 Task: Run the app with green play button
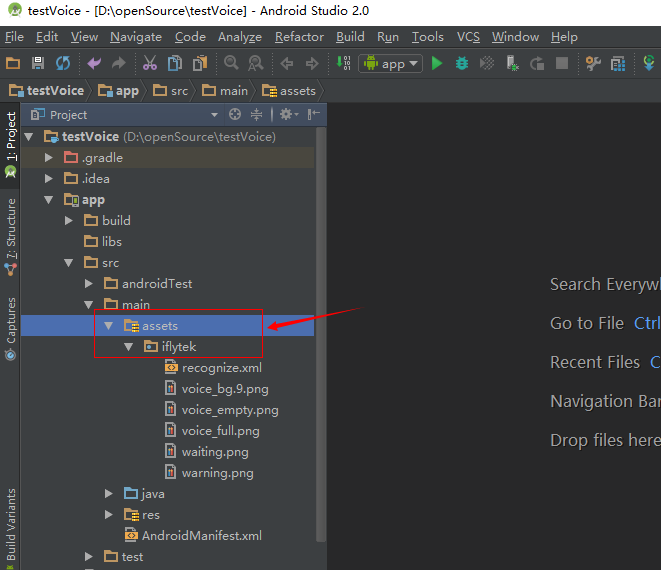coord(437,63)
